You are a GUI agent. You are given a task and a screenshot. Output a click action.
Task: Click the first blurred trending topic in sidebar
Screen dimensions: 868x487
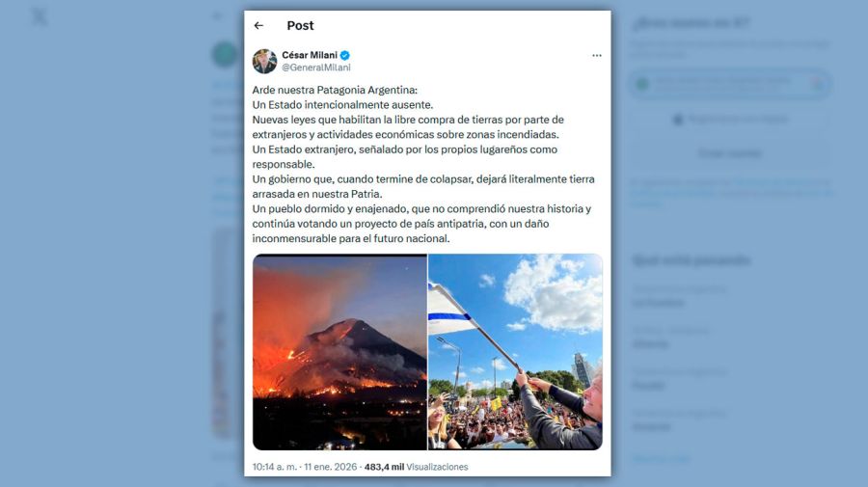pos(679,297)
